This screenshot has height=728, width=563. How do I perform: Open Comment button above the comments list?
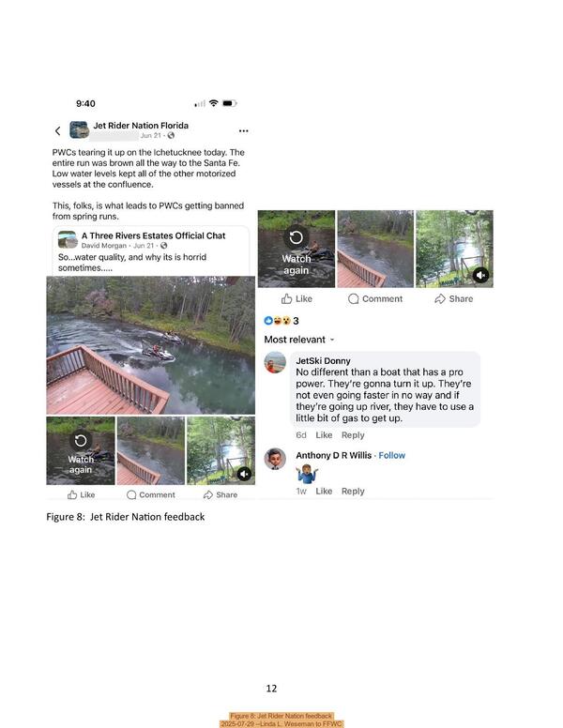tap(375, 299)
